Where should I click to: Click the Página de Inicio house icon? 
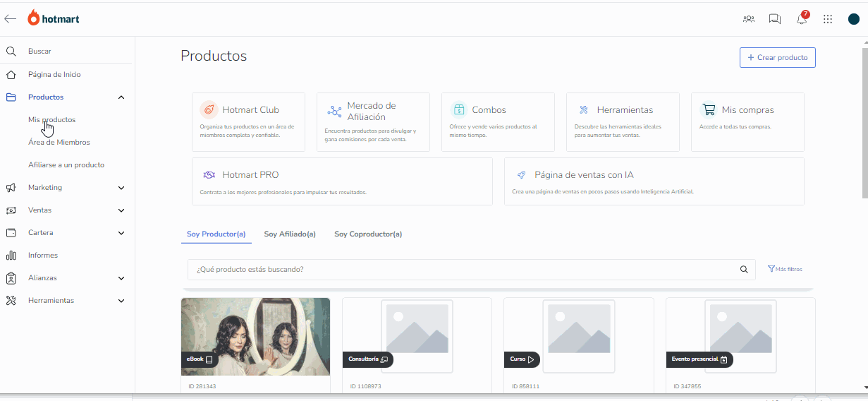pos(11,74)
